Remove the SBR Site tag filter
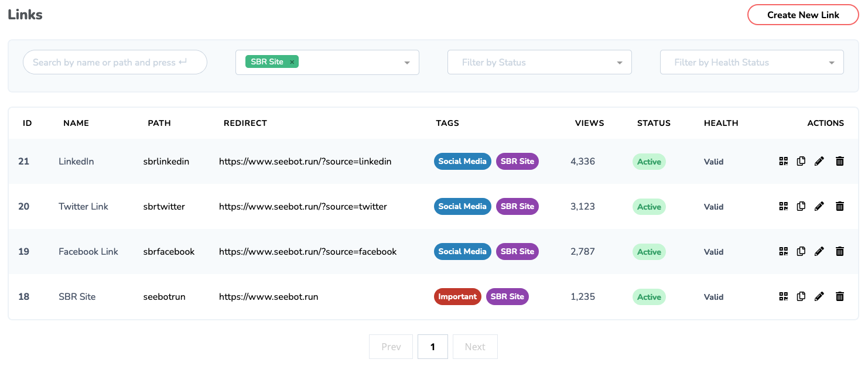 pyautogui.click(x=292, y=62)
